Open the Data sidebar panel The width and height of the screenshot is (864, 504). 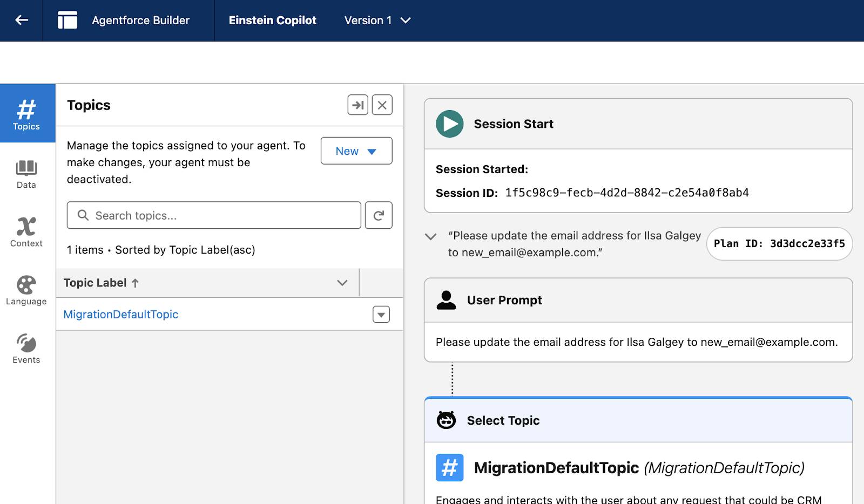point(26,174)
